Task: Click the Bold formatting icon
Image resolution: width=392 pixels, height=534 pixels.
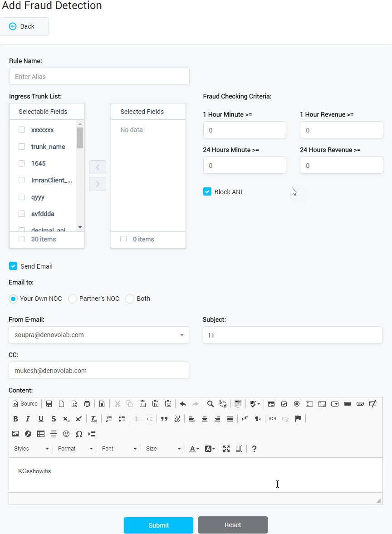Action: point(15,419)
